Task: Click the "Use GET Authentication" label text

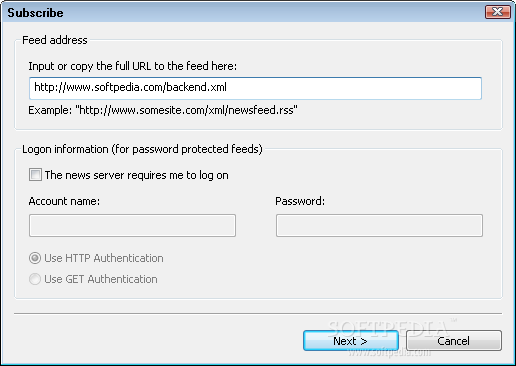Action: click(101, 279)
